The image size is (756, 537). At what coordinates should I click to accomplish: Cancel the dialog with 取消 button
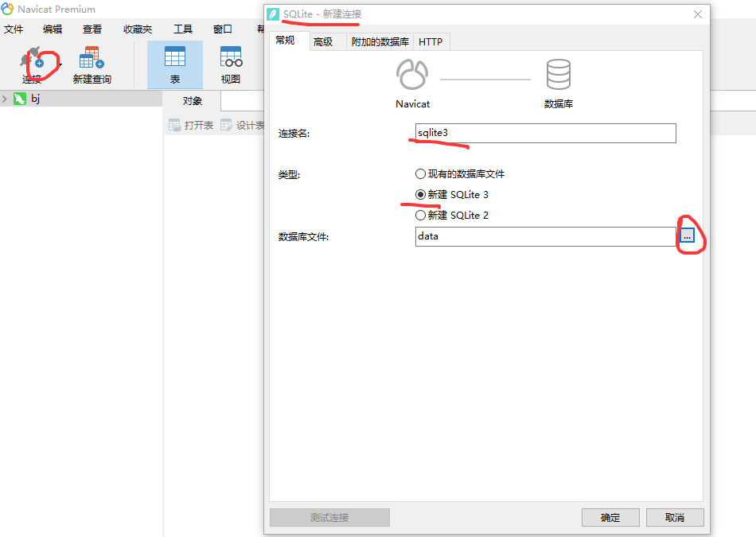[x=675, y=517]
